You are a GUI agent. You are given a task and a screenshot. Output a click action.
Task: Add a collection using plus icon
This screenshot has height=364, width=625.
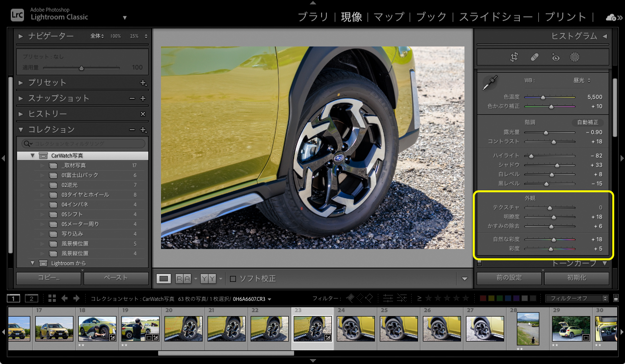143,130
